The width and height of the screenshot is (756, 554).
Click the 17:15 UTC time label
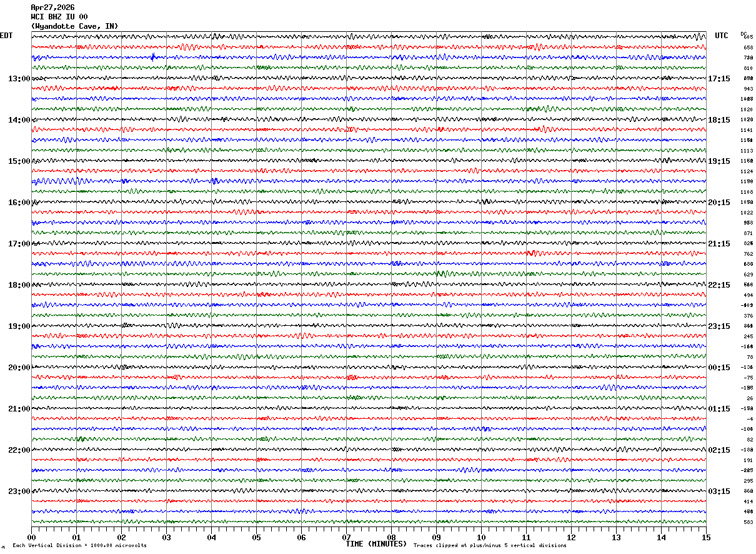pyautogui.click(x=719, y=79)
